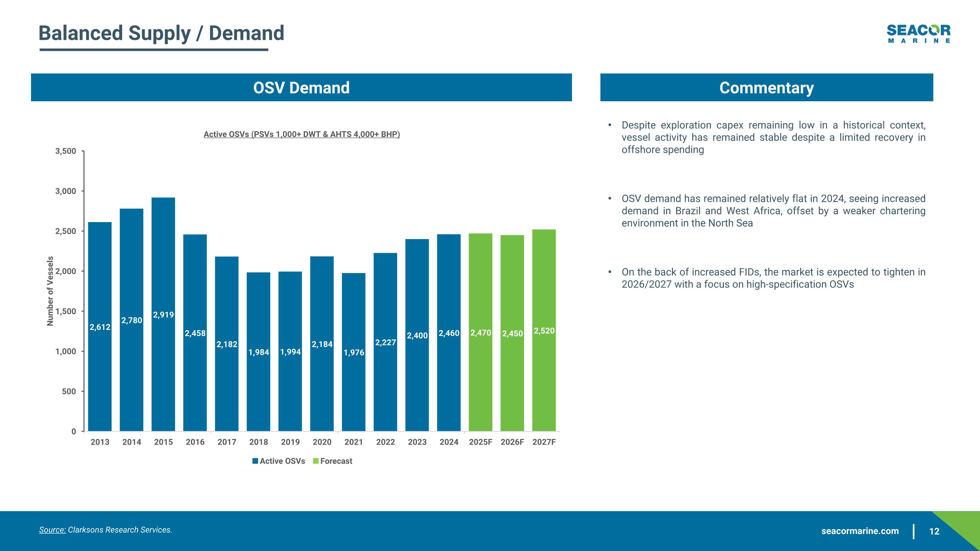
Task: Click the 2024 x-axis label
Action: (x=449, y=442)
